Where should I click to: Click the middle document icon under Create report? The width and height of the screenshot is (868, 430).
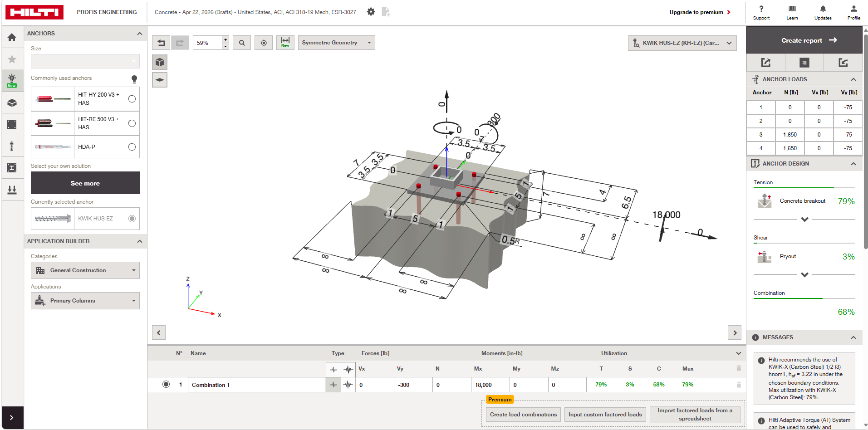804,63
